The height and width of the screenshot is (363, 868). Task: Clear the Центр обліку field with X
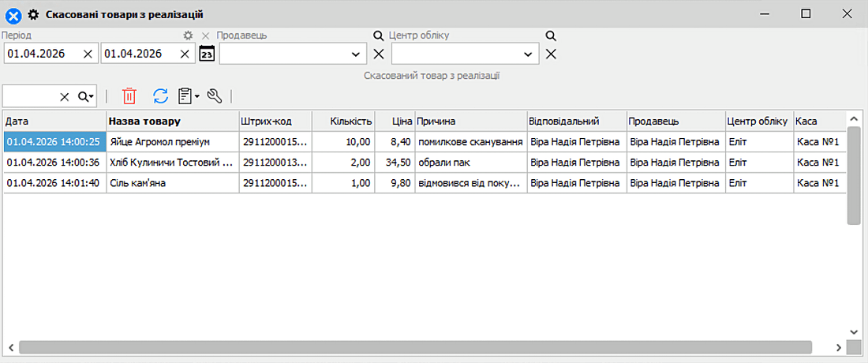tap(551, 54)
